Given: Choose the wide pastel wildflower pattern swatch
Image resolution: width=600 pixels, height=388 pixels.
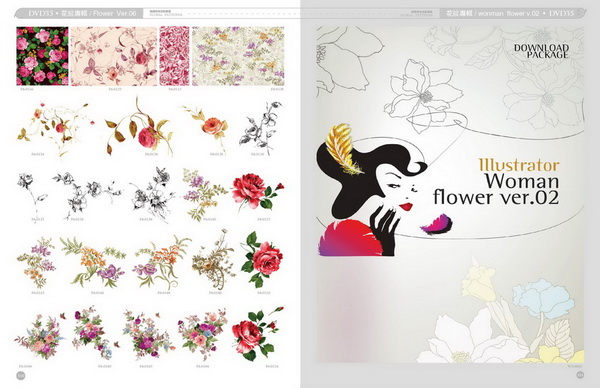Looking at the screenshot, I should (238, 56).
